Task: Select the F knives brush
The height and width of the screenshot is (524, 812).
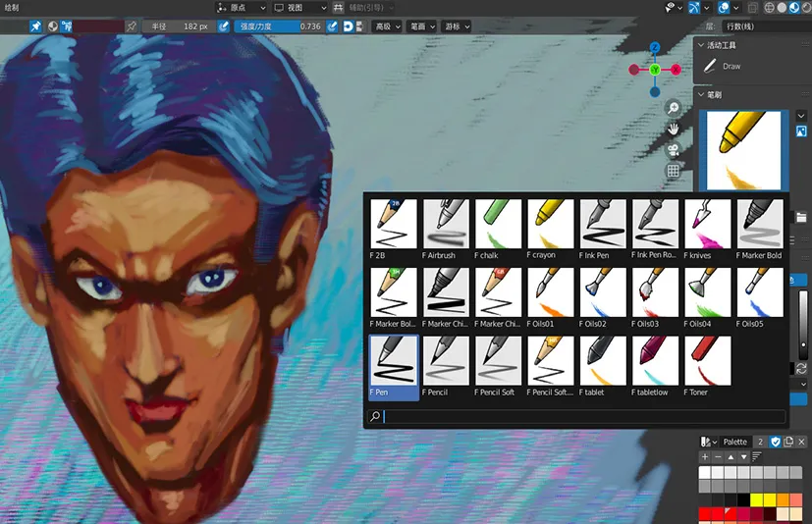Action: pos(707,229)
